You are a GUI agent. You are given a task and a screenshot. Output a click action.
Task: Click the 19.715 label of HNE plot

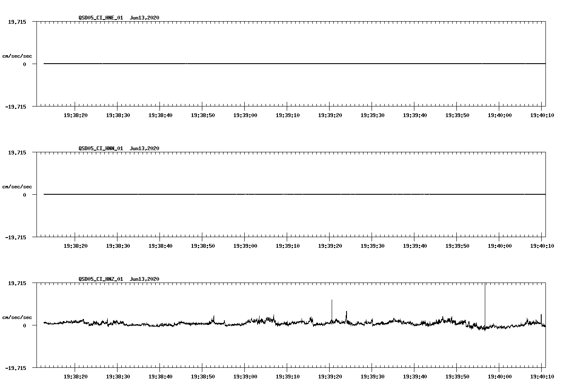pos(17,22)
